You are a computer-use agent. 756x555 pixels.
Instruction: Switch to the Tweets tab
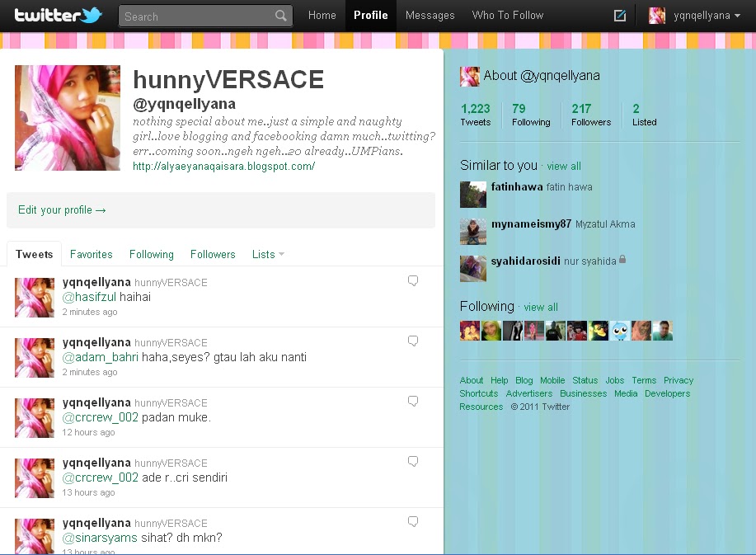[35, 254]
